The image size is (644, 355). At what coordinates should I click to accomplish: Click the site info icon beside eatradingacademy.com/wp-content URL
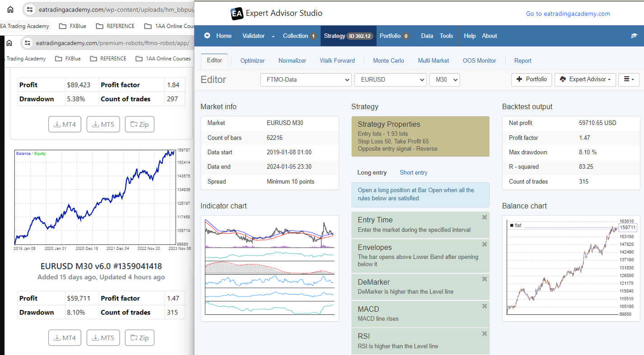(x=30, y=9)
